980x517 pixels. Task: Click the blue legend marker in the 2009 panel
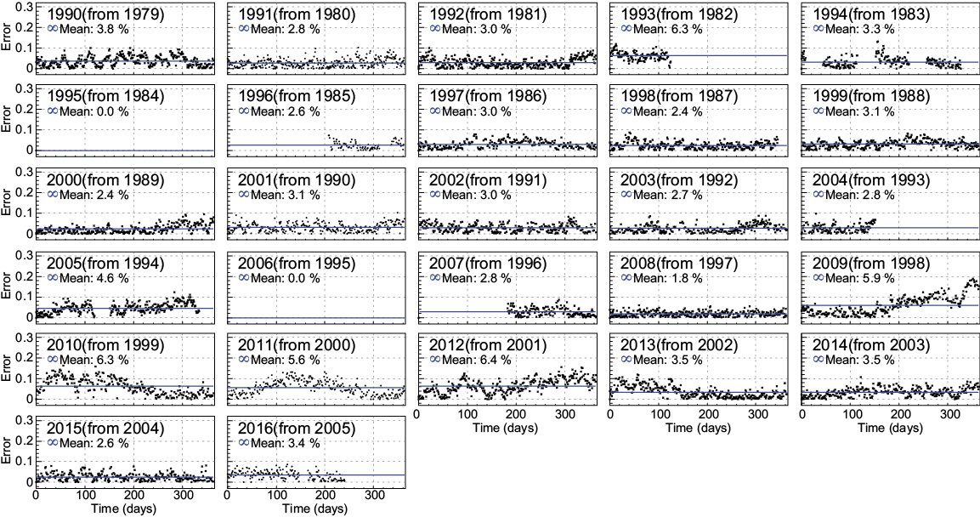[819, 276]
